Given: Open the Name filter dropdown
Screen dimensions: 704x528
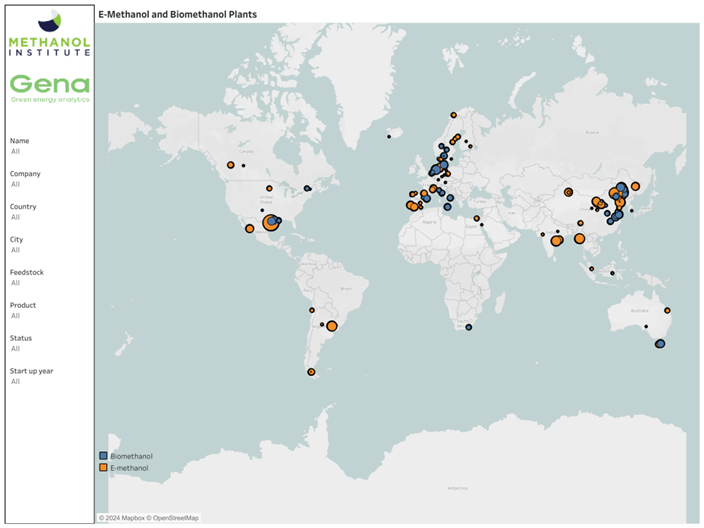Looking at the screenshot, I should tap(15, 152).
